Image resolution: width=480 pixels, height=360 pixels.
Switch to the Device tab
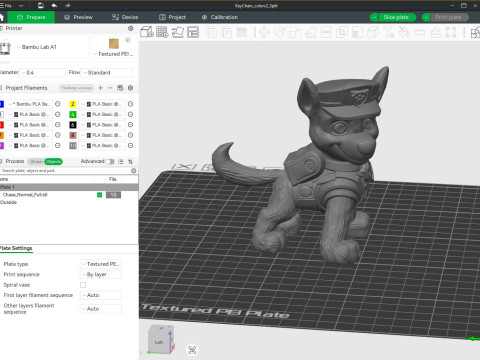[x=125, y=17]
